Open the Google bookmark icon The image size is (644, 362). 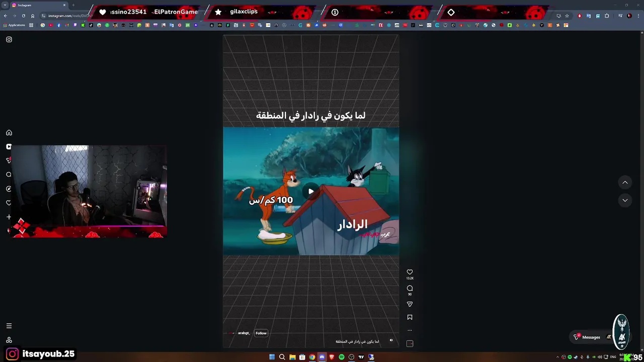coord(43,25)
